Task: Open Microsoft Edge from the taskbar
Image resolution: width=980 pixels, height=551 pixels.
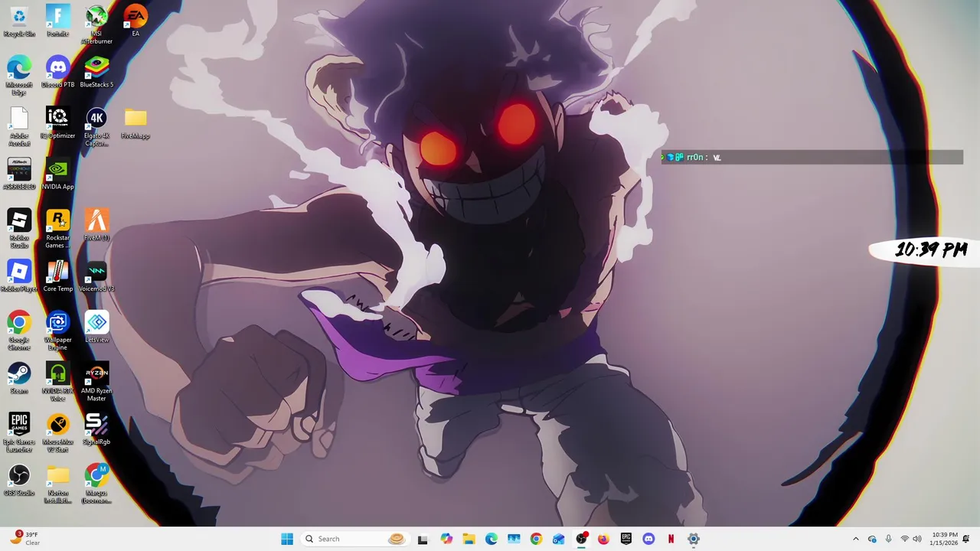Action: (492, 539)
